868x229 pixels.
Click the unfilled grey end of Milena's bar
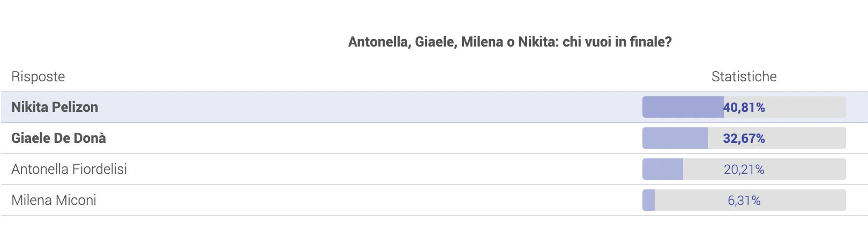click(x=804, y=200)
